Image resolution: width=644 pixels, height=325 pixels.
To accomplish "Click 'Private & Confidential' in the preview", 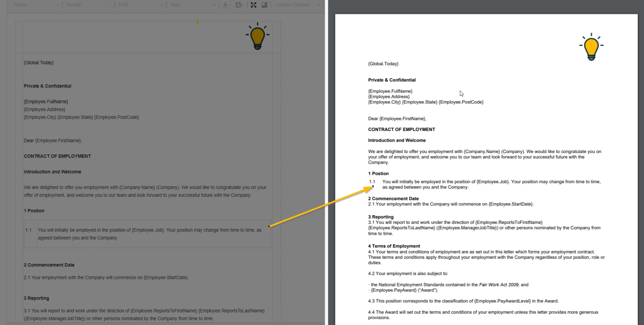I will (392, 80).
